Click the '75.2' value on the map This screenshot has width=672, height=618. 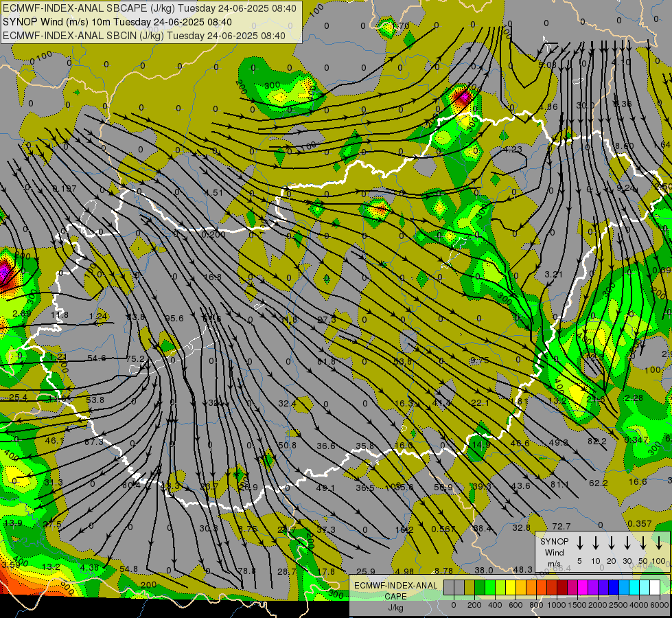136,358
